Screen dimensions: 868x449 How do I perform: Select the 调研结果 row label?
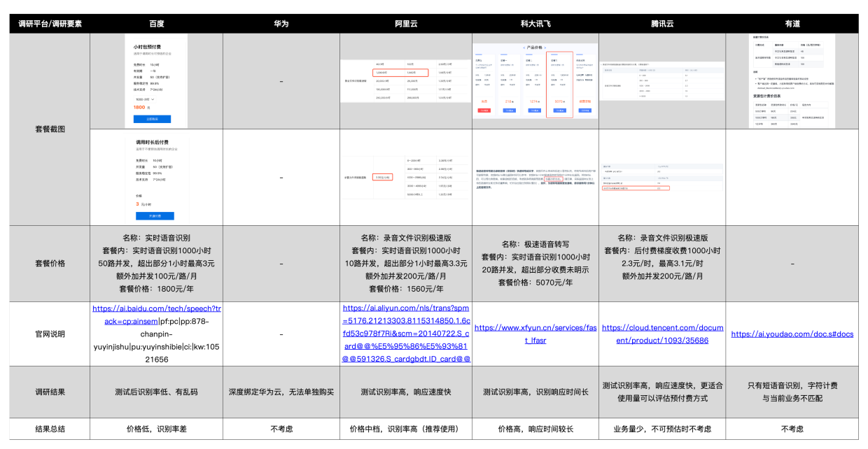coord(50,392)
